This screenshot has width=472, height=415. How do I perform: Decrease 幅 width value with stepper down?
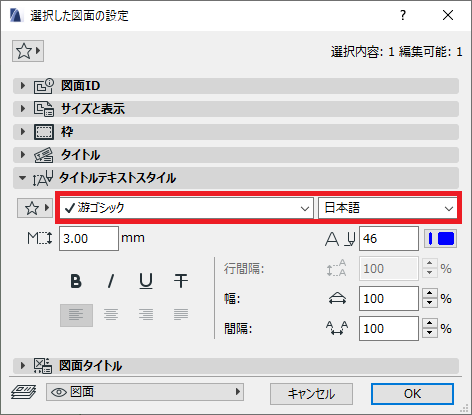point(430,303)
